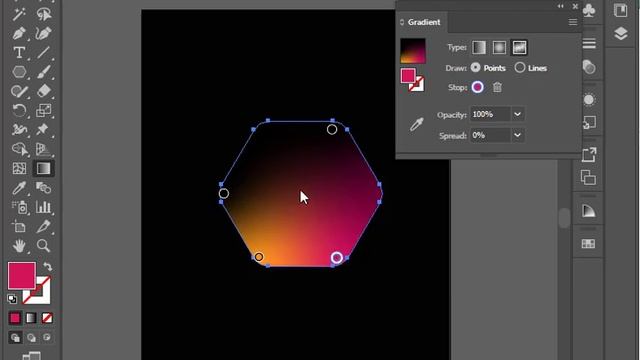Viewport: 640px width, 360px height.
Task: Click the Spread 0% field
Action: 490,135
